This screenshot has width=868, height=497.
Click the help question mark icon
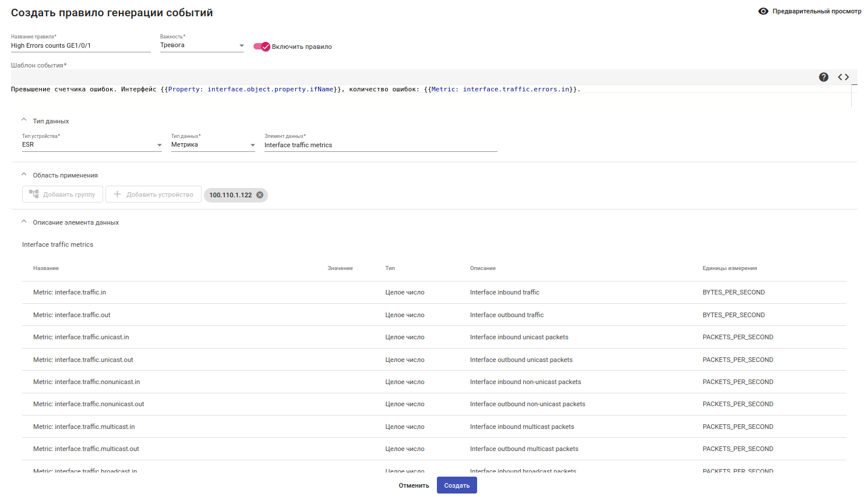pyautogui.click(x=824, y=77)
